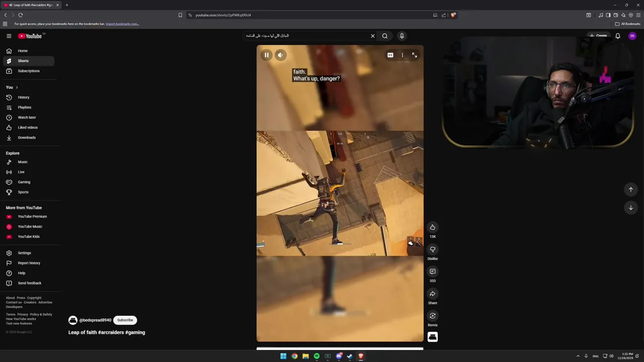Open Music under Explore
Screen dimensions: 644x362
pos(29,162)
